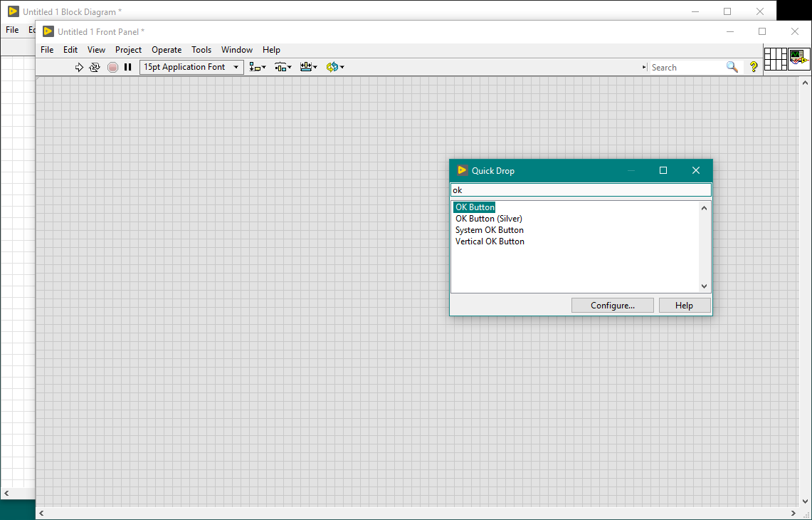Click the VI icon in top-right corner
Image resolution: width=812 pixels, height=520 pixels.
pos(798,58)
